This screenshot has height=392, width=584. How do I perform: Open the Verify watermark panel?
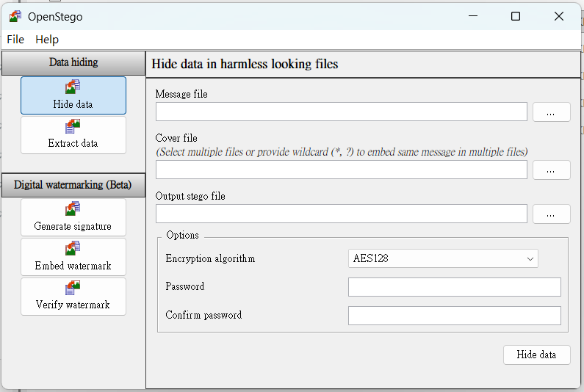coord(73,297)
